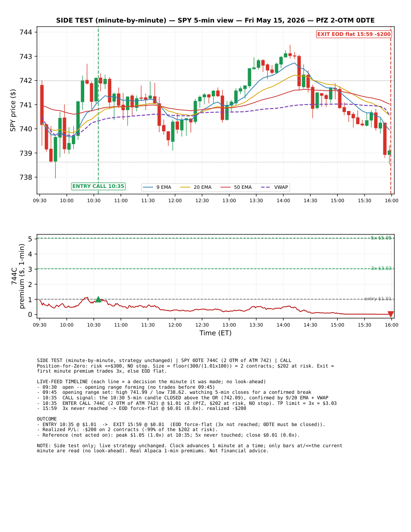Click the OUTCOME heading
411x532 pixels.
47,419
